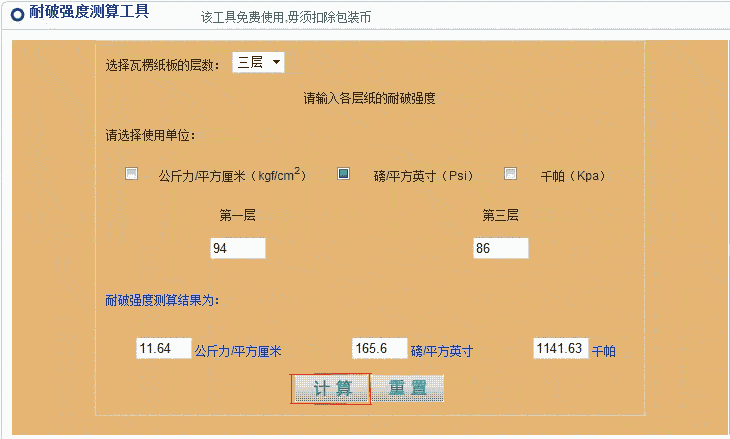The height and width of the screenshot is (439, 730).
Task: Click the 第一层 input field containing 94
Action: click(238, 248)
